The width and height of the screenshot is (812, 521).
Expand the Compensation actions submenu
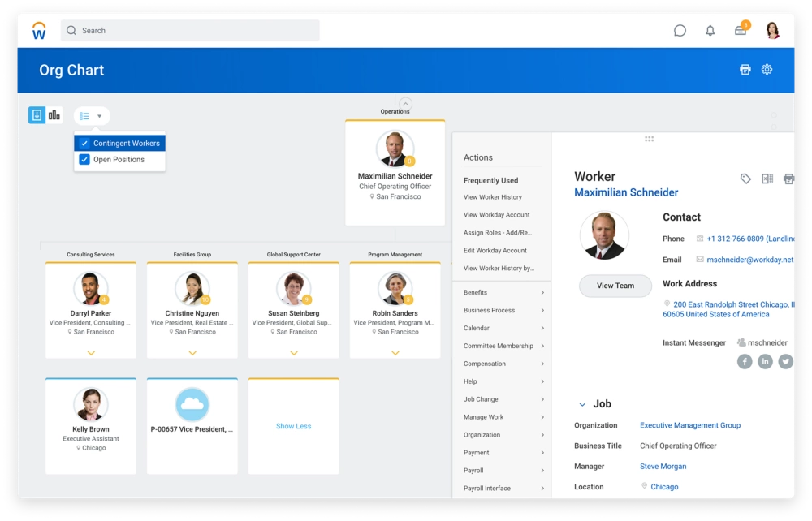pyautogui.click(x=542, y=364)
